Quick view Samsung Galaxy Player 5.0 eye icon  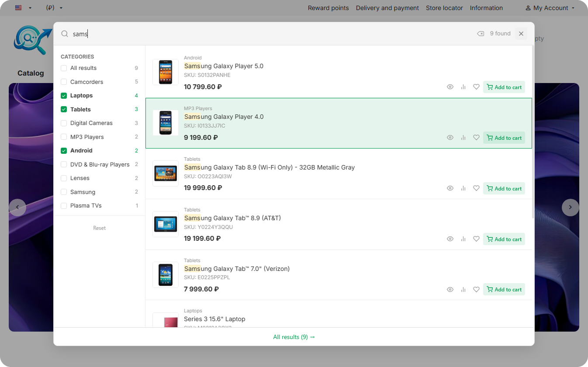tap(450, 87)
